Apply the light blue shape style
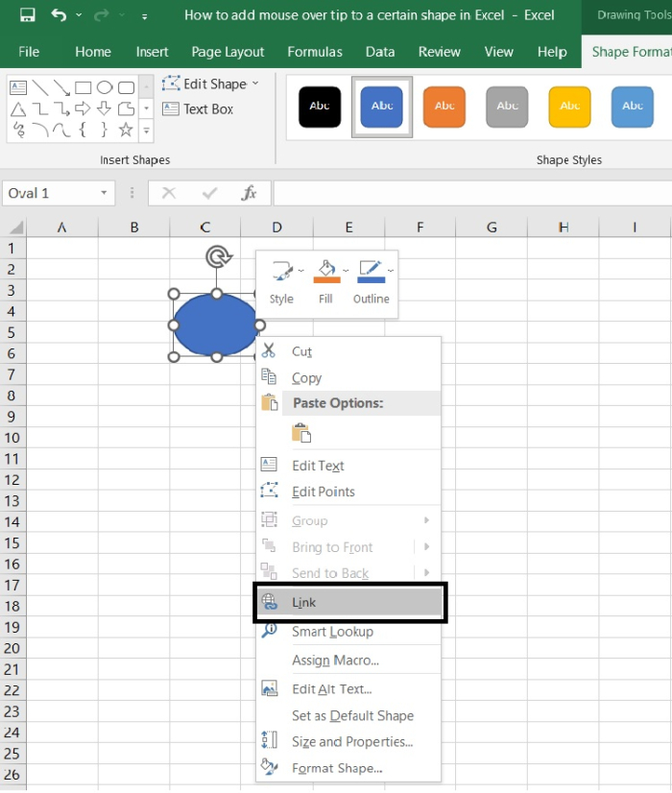Image resolution: width=672 pixels, height=793 pixels. 632,107
